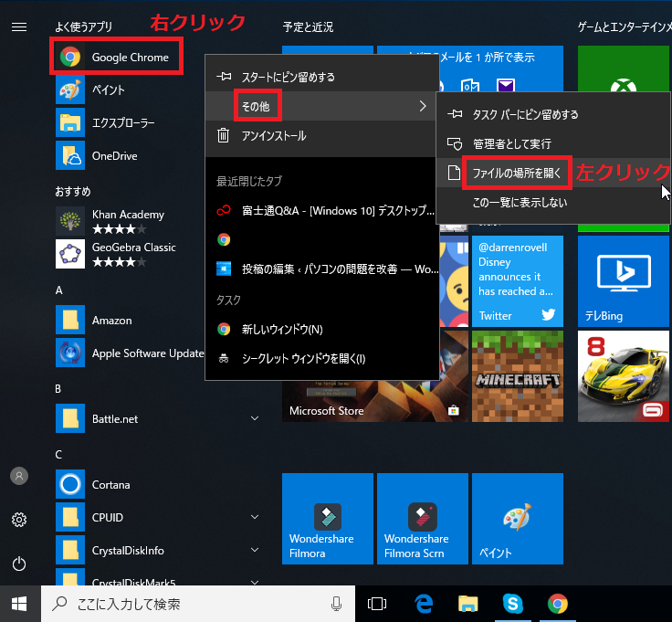Click the microphone icon in search box
This screenshot has width=672, height=622.
click(x=336, y=604)
